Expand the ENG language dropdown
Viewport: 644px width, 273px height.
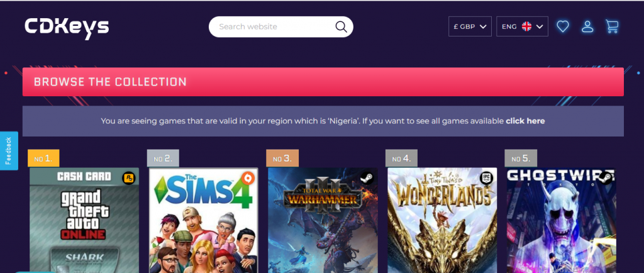click(x=522, y=26)
